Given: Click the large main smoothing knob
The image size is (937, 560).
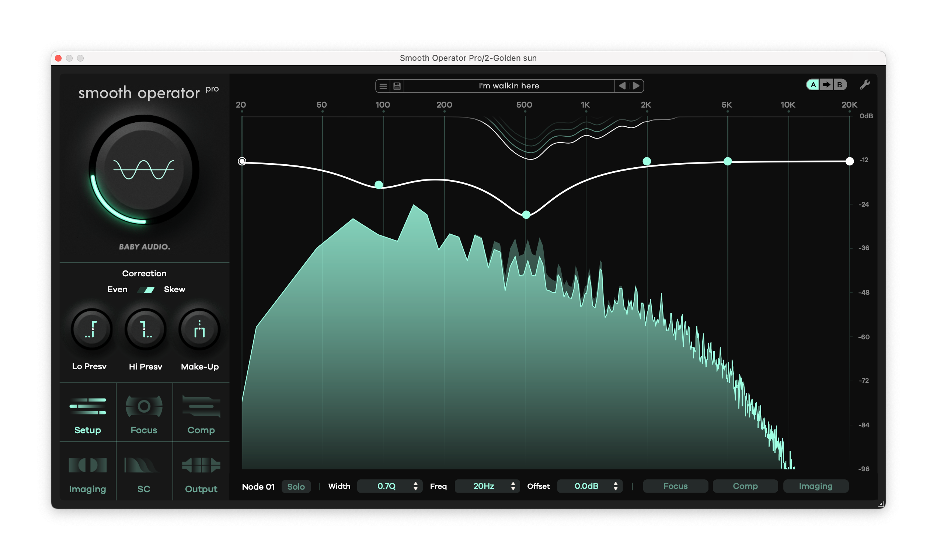Looking at the screenshot, I should [x=144, y=170].
